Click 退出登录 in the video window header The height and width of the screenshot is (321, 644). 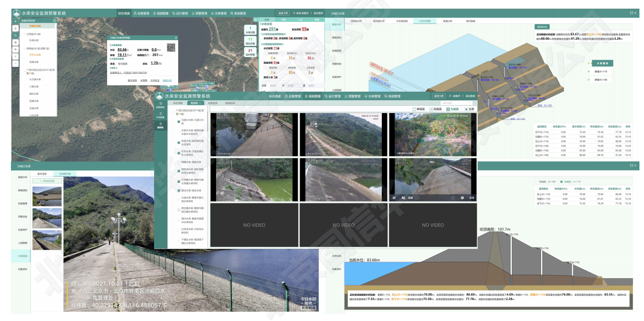pyautogui.click(x=470, y=96)
